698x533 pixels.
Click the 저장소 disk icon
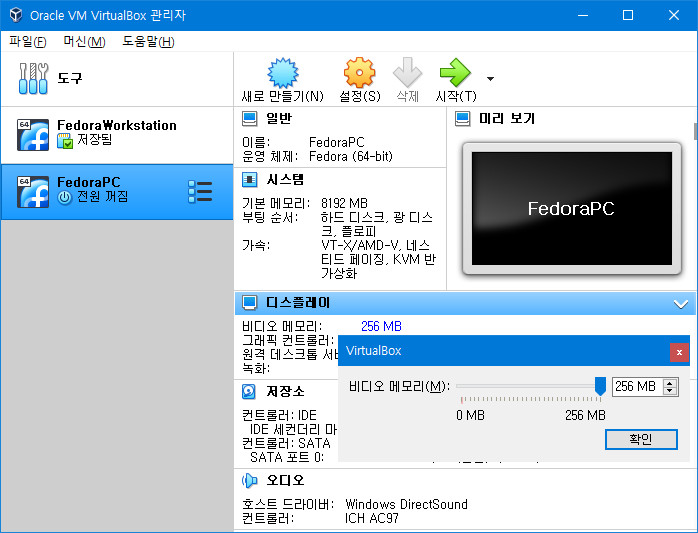coord(249,391)
